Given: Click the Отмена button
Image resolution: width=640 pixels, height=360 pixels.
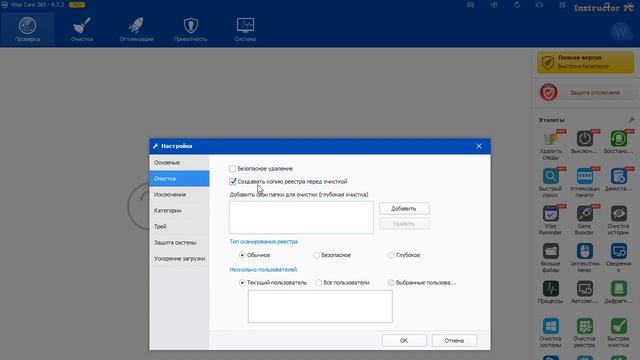Looking at the screenshot, I should [x=454, y=340].
